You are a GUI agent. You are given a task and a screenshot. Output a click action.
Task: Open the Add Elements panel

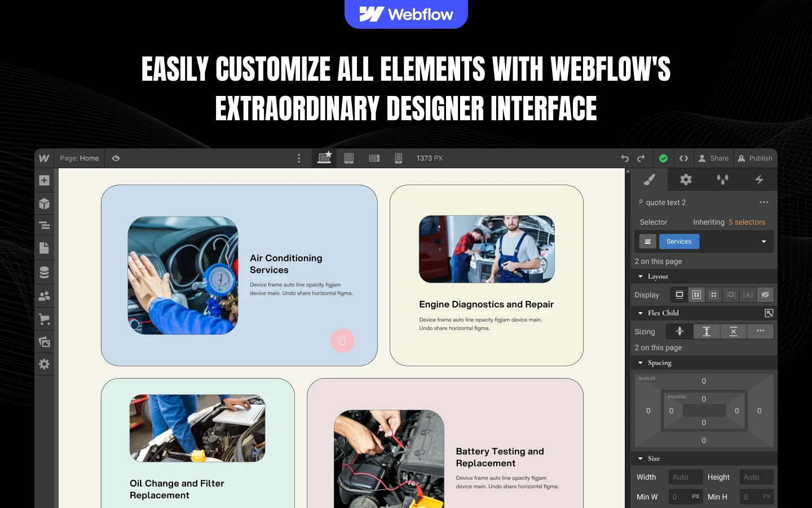pos(45,181)
